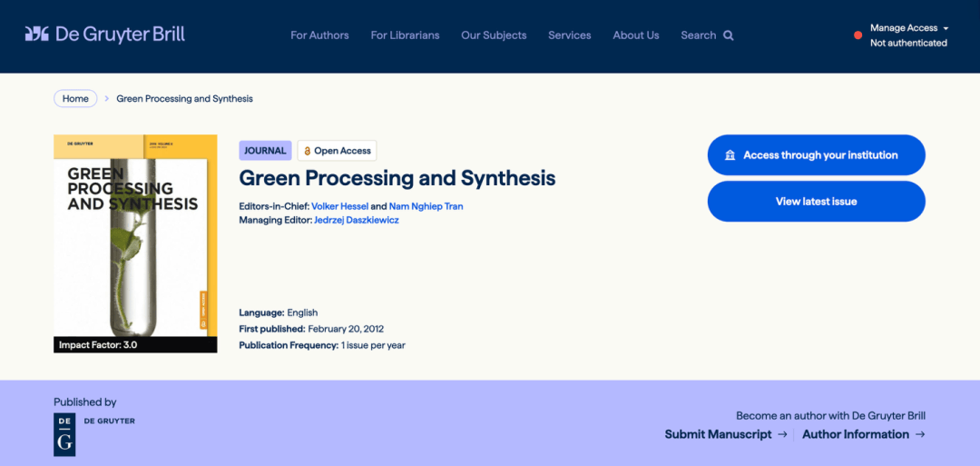Expand the Manage Access dropdown
Viewport: 980px width, 466px height.
pyautogui.click(x=909, y=28)
